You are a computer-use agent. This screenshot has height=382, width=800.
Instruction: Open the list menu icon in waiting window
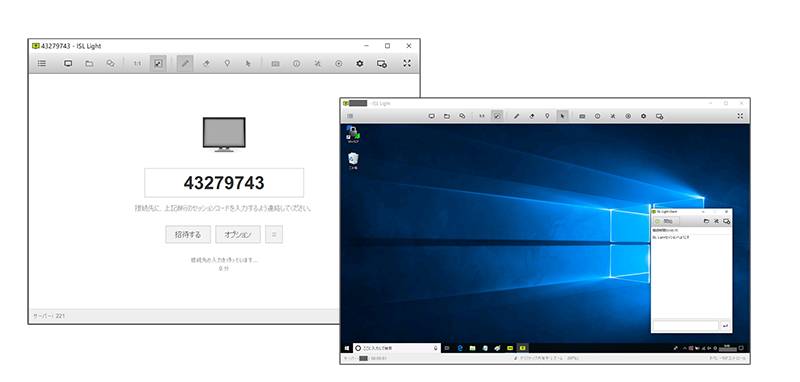(42, 64)
